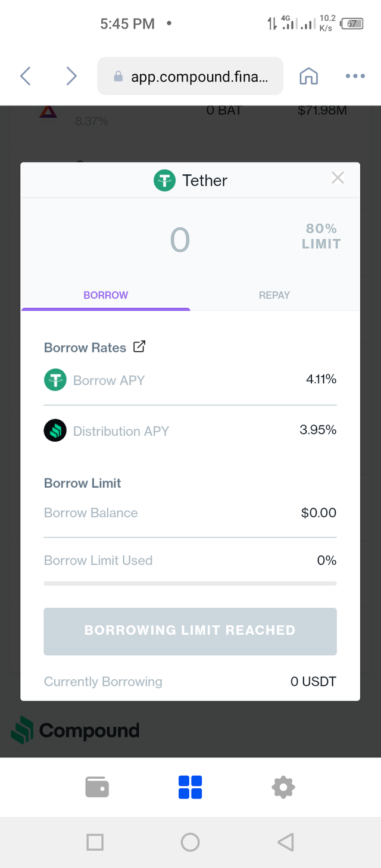Select the BORROW tab
The image size is (381, 868).
coord(106,295)
